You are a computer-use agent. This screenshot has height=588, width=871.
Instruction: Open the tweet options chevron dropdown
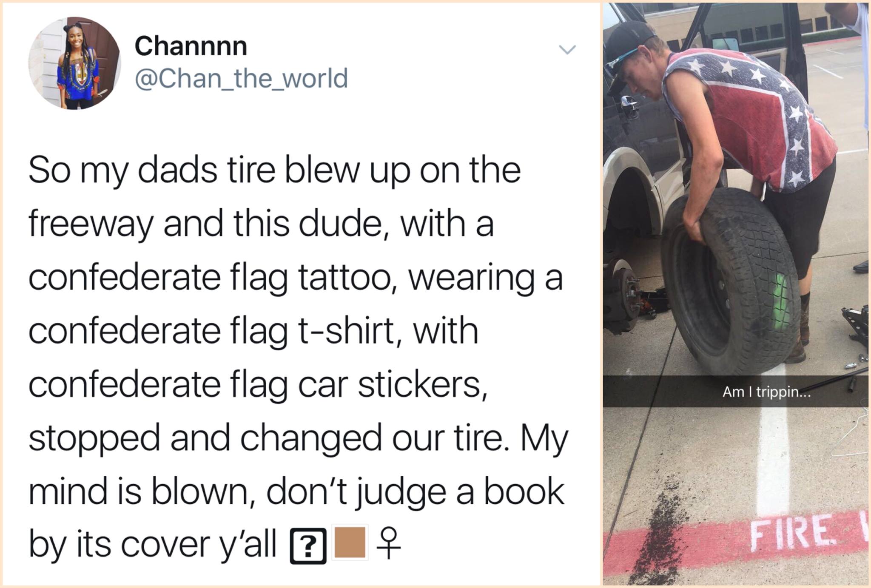pos(567,50)
